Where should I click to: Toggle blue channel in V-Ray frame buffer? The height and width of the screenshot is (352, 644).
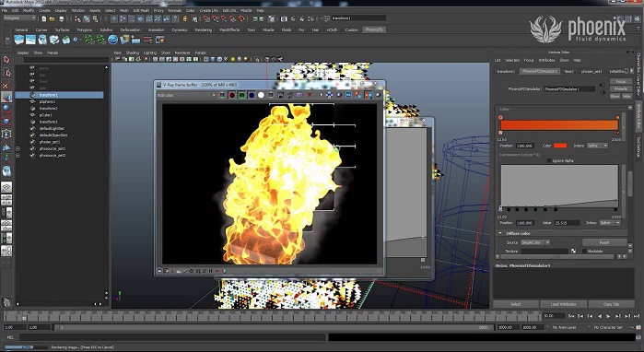point(252,95)
